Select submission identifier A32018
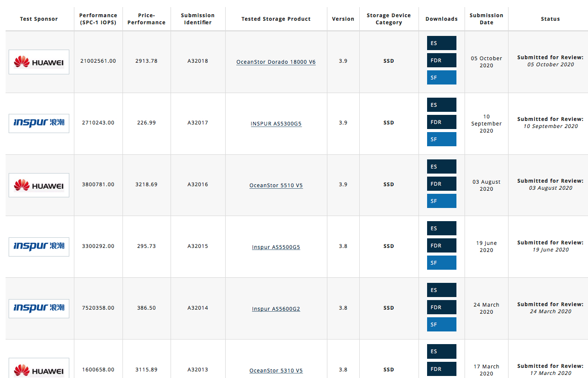The width and height of the screenshot is (588, 378). (x=198, y=61)
